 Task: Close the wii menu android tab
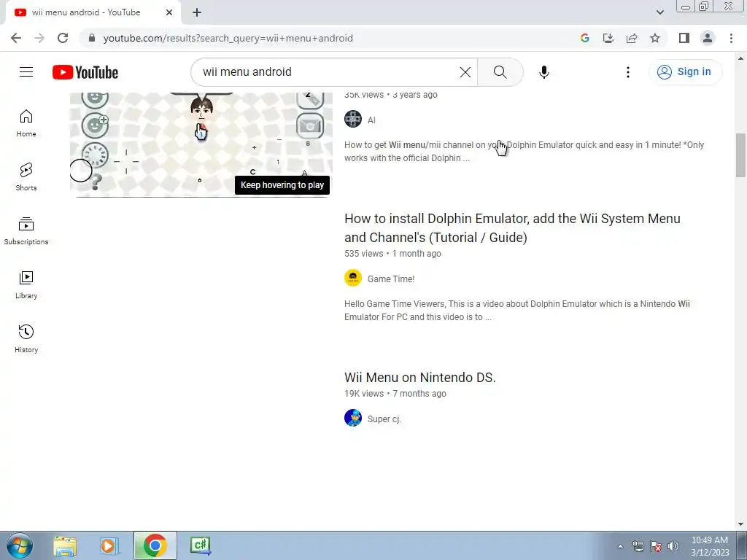pos(169,12)
